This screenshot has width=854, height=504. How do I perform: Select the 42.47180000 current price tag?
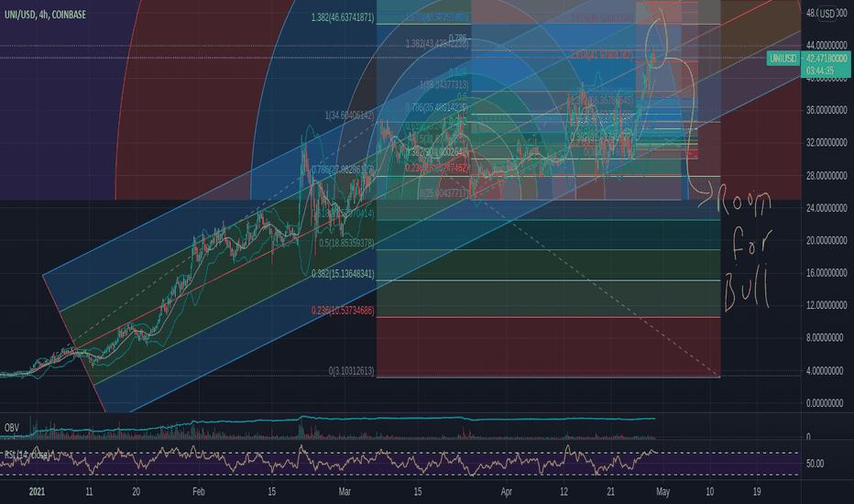click(827, 59)
